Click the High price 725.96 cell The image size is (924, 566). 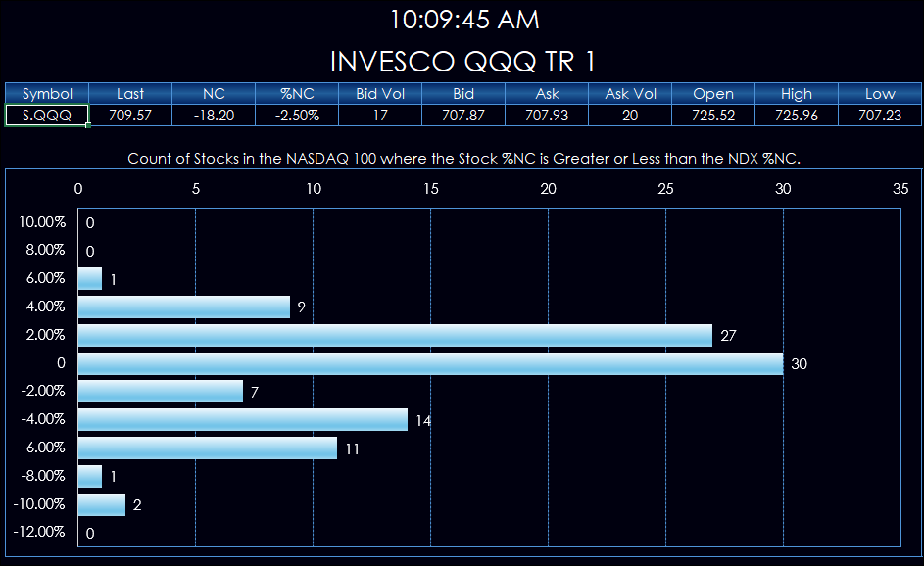tap(796, 115)
